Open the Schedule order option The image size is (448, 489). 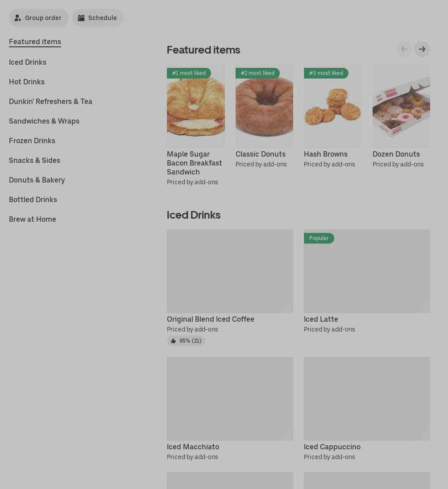[98, 18]
